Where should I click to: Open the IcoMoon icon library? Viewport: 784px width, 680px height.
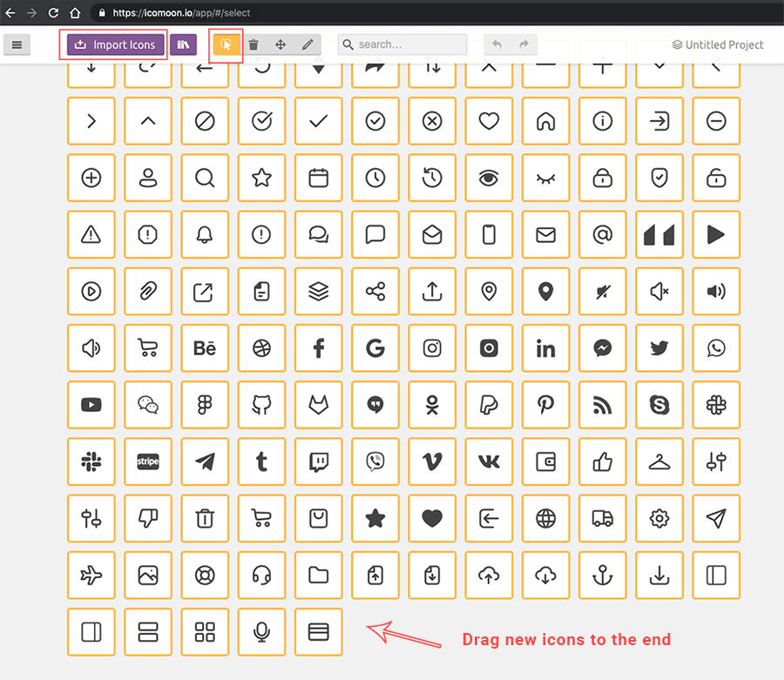point(184,44)
